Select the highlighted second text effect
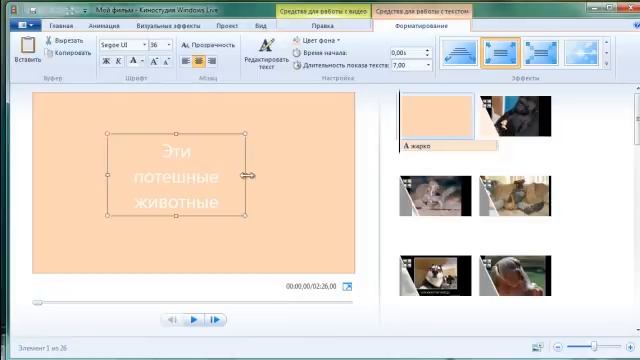640x360 pixels. [500, 53]
